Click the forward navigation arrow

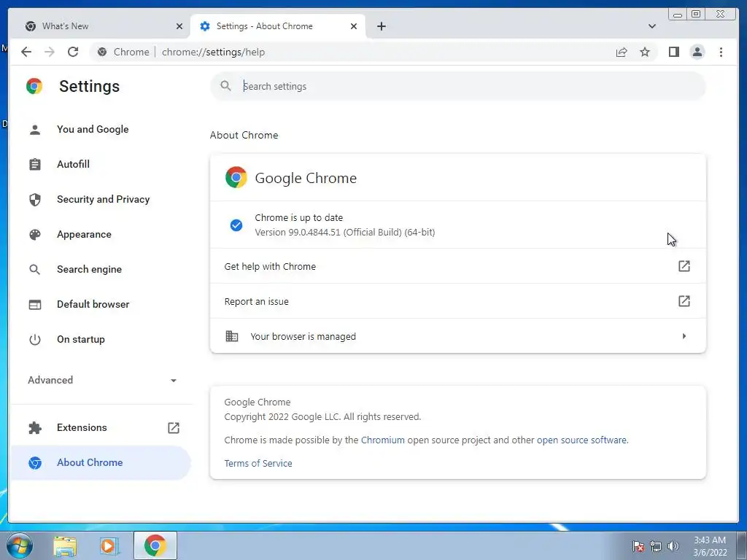pyautogui.click(x=50, y=52)
